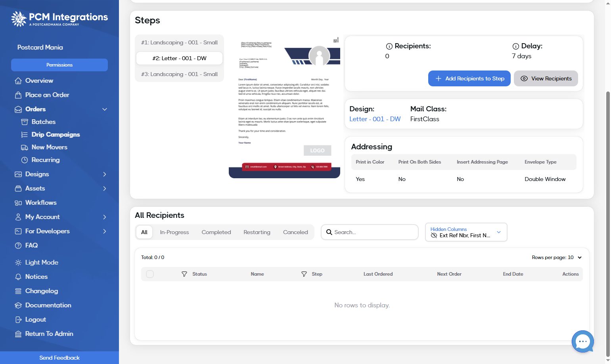
Task: Open the Hidden Columns dropdown
Action: [x=466, y=232]
